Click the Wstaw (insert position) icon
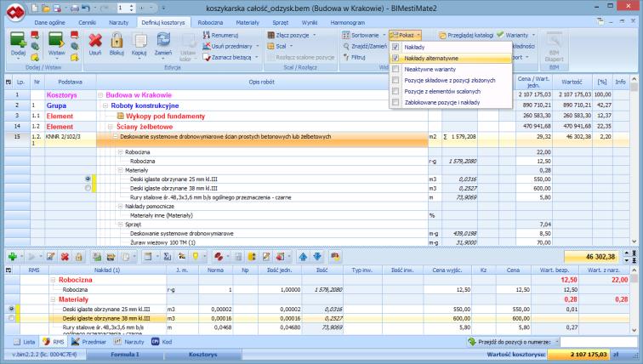The height and width of the screenshot is (364, 643). [56, 41]
